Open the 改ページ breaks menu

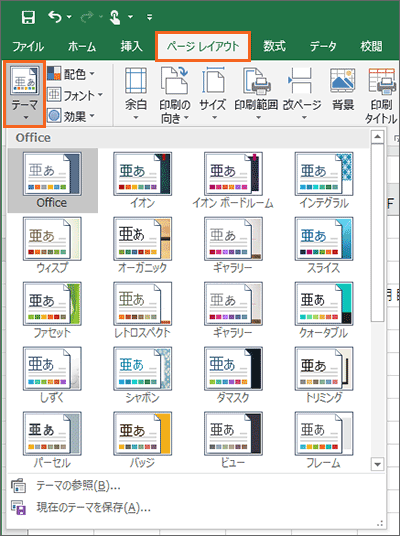(x=302, y=94)
